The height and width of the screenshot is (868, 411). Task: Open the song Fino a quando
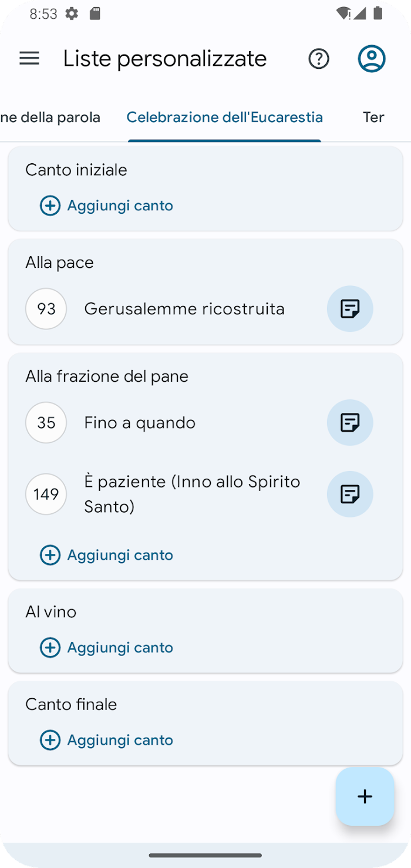pyautogui.click(x=140, y=423)
